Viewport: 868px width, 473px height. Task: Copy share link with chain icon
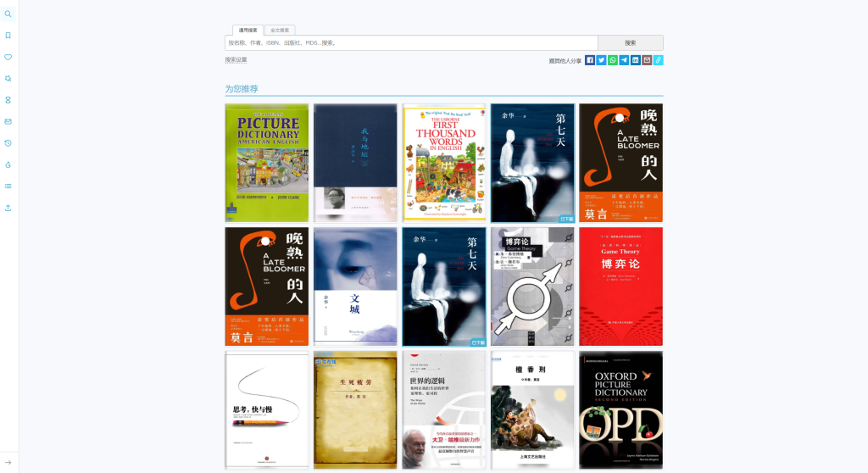658,60
